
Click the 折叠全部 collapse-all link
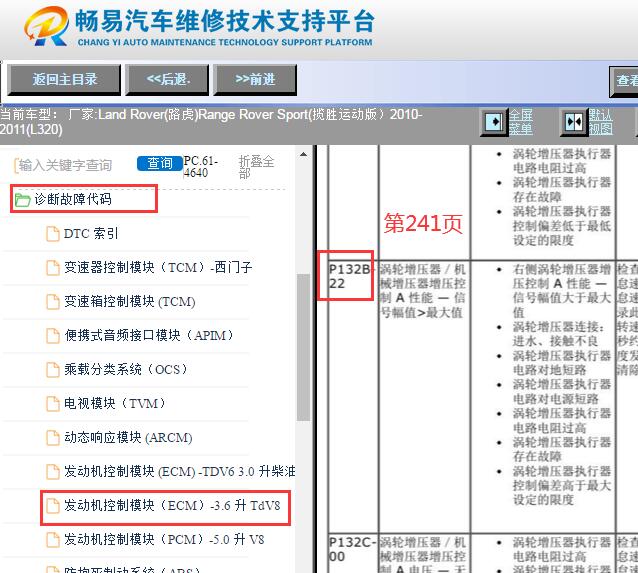(256, 167)
